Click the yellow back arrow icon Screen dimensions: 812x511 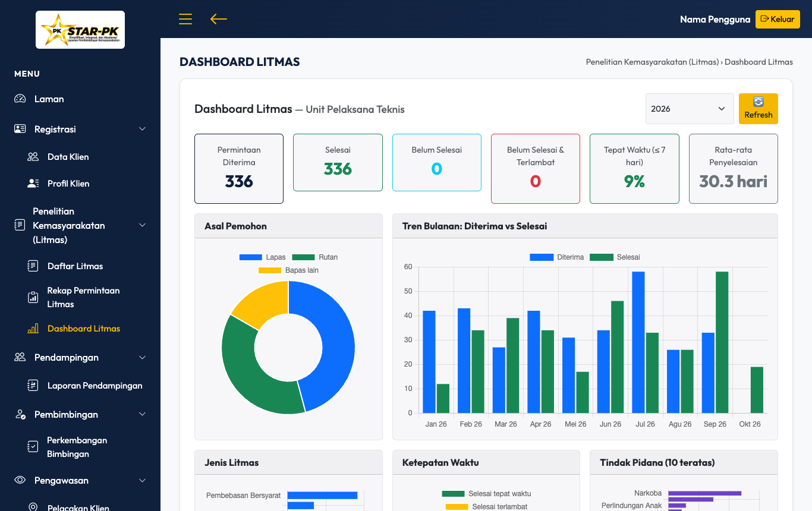(219, 19)
